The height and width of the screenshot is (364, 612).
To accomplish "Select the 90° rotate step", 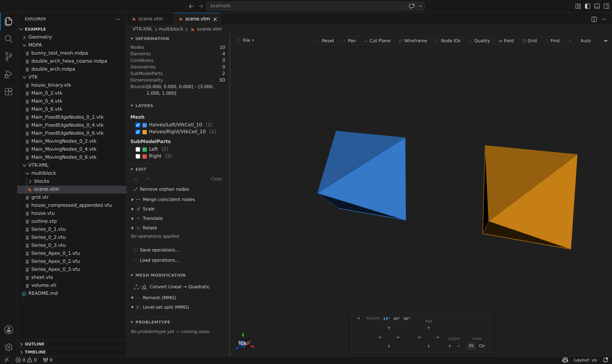I will 407,319.
